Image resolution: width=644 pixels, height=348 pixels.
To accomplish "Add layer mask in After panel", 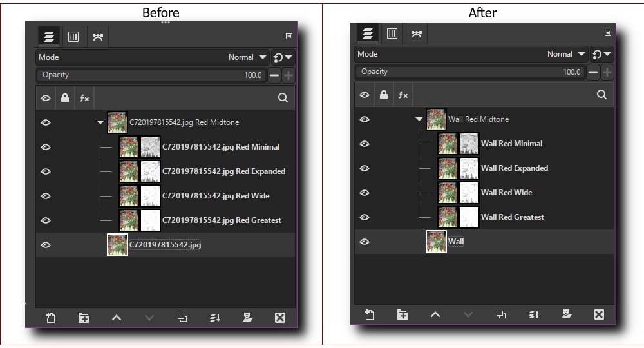I will [566, 314].
